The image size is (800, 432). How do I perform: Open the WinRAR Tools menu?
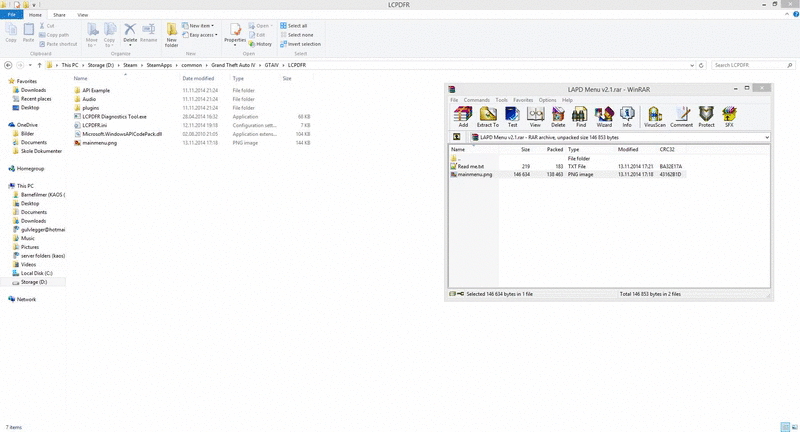point(502,100)
